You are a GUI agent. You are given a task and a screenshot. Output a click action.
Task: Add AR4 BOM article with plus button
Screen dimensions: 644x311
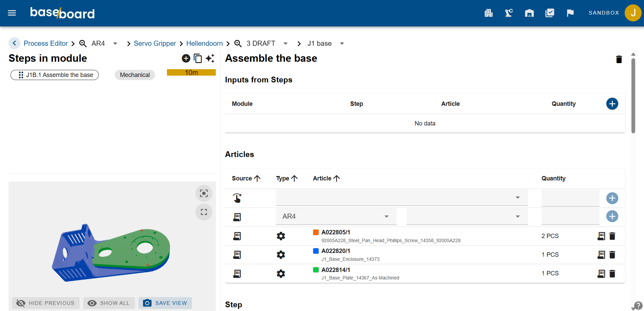612,216
